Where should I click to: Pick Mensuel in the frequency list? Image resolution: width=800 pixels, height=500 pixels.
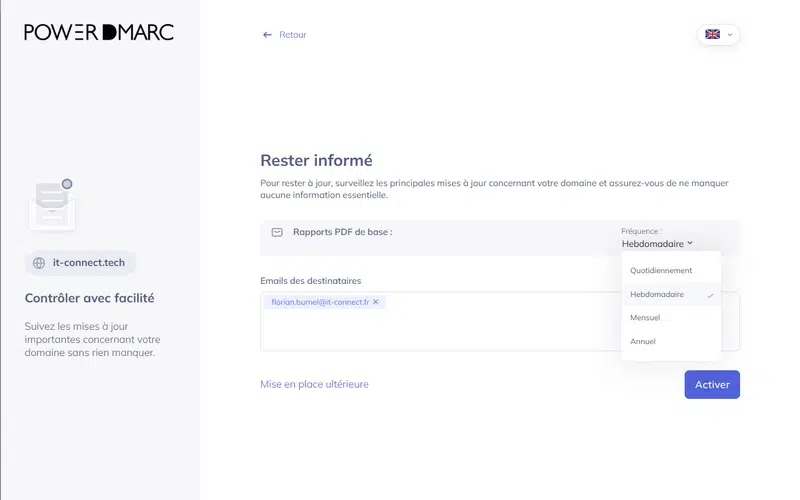point(645,318)
